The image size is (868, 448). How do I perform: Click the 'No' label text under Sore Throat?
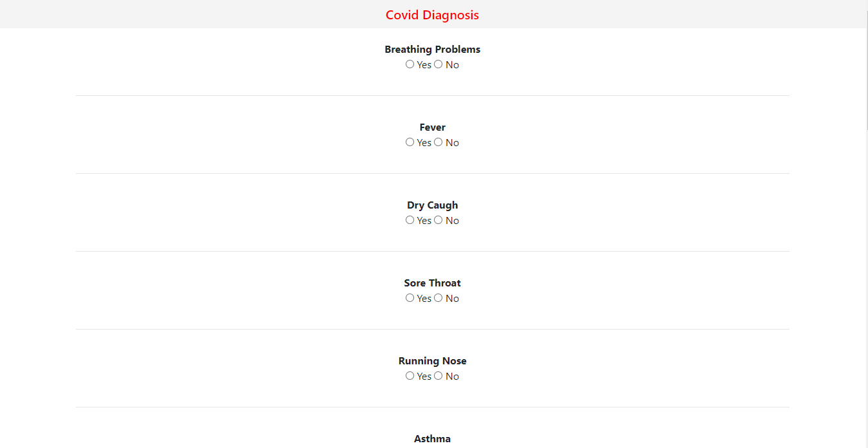(452, 299)
